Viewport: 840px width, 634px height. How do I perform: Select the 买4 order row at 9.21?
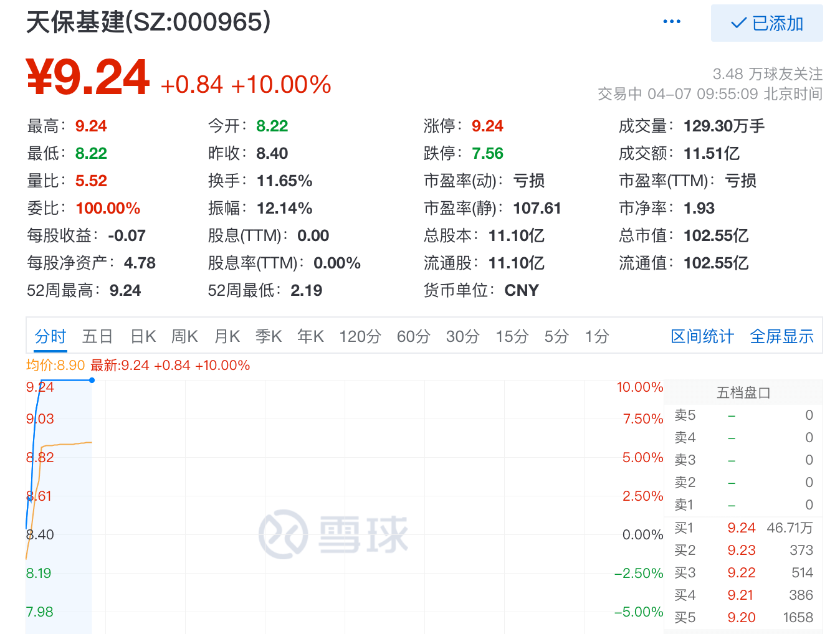click(743, 595)
